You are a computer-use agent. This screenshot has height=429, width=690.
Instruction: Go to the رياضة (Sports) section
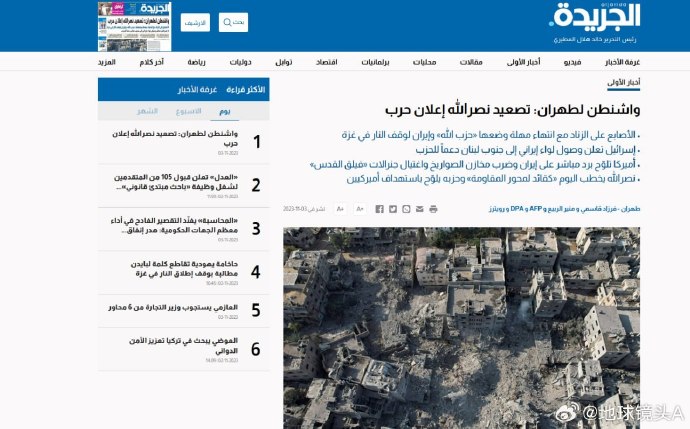pyautogui.click(x=196, y=62)
